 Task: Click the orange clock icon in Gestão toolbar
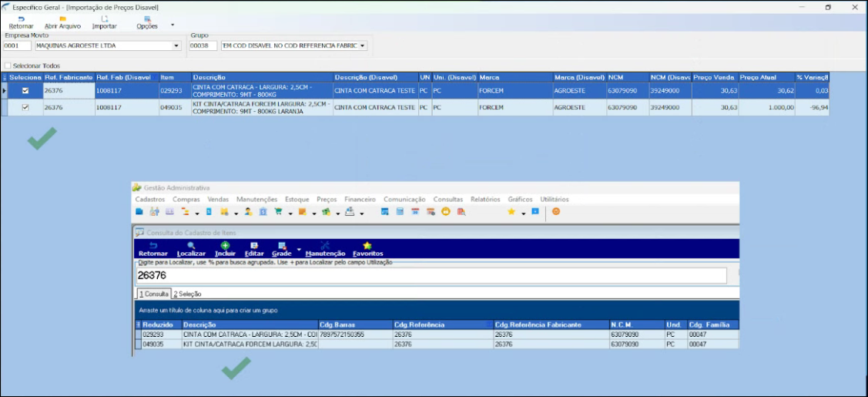[x=446, y=211]
